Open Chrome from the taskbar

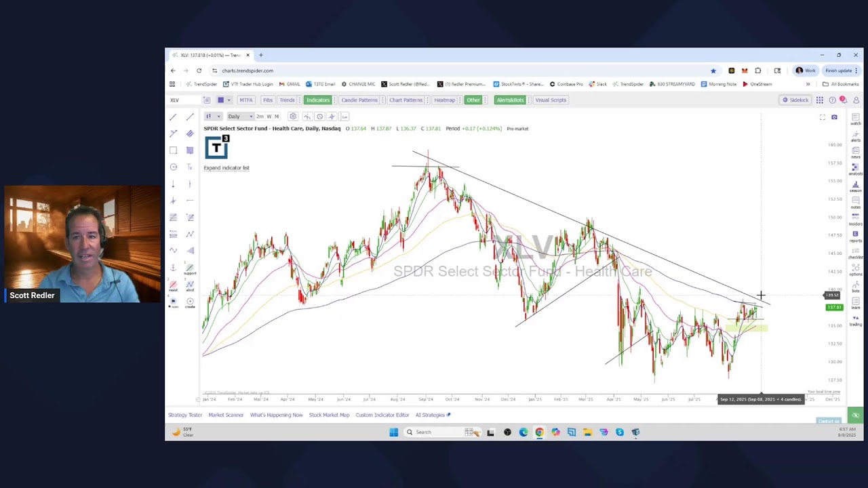pyautogui.click(x=539, y=432)
